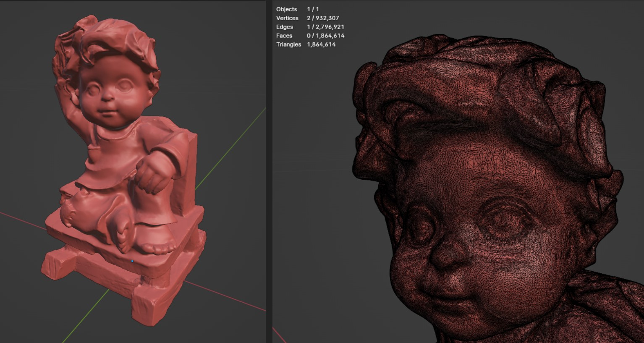Viewport: 644px width, 343px height.
Task: Click the wireframe statue's nose in right viewport
Action: (x=448, y=254)
